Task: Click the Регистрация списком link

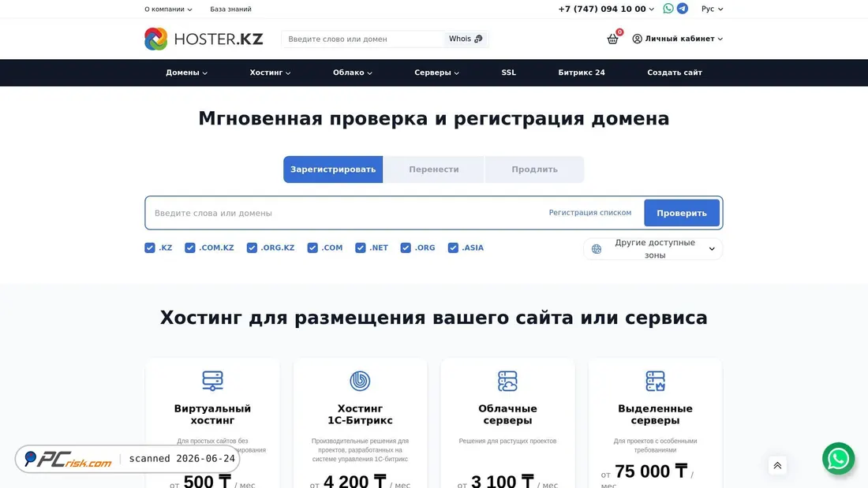Action: click(590, 212)
